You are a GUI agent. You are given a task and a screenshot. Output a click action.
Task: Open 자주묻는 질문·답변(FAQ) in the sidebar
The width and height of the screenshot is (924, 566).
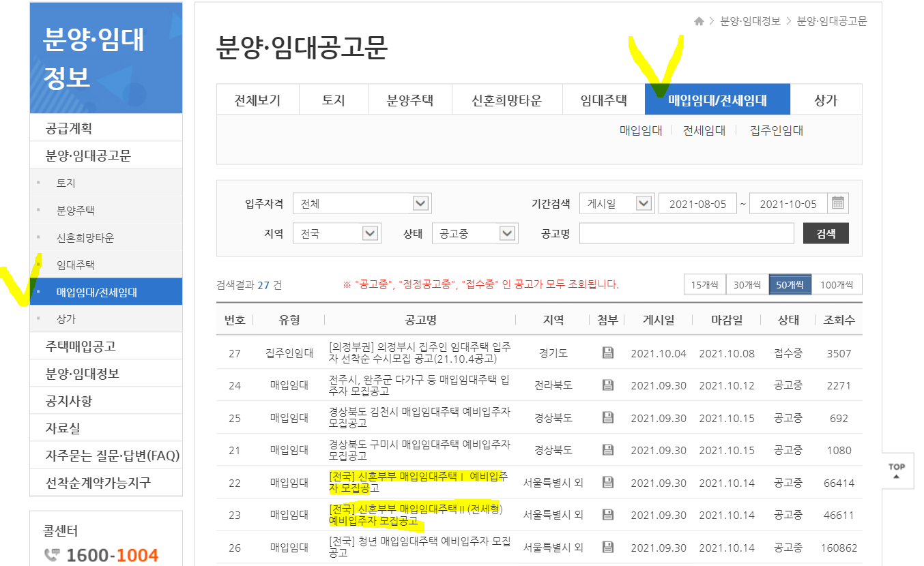point(106,456)
